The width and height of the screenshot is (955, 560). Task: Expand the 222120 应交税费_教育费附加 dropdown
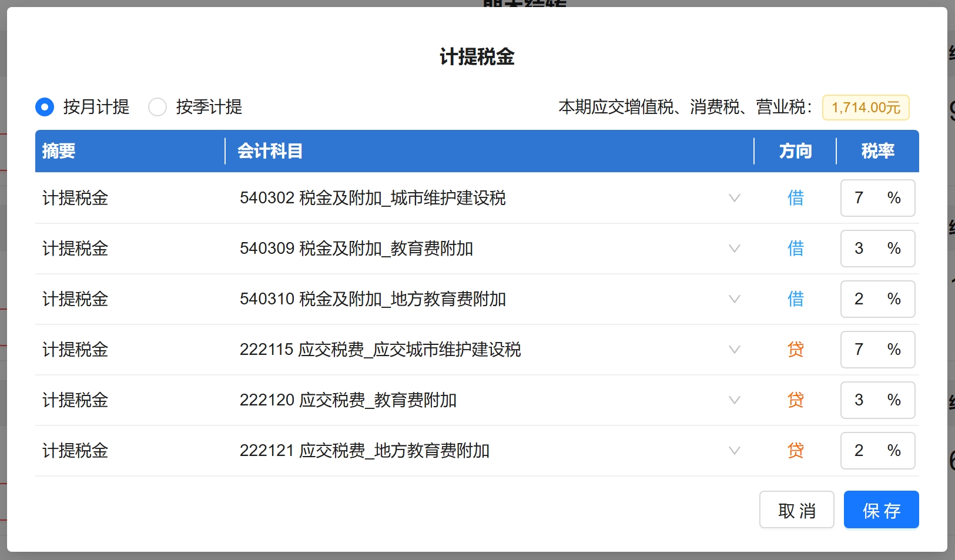coord(734,400)
